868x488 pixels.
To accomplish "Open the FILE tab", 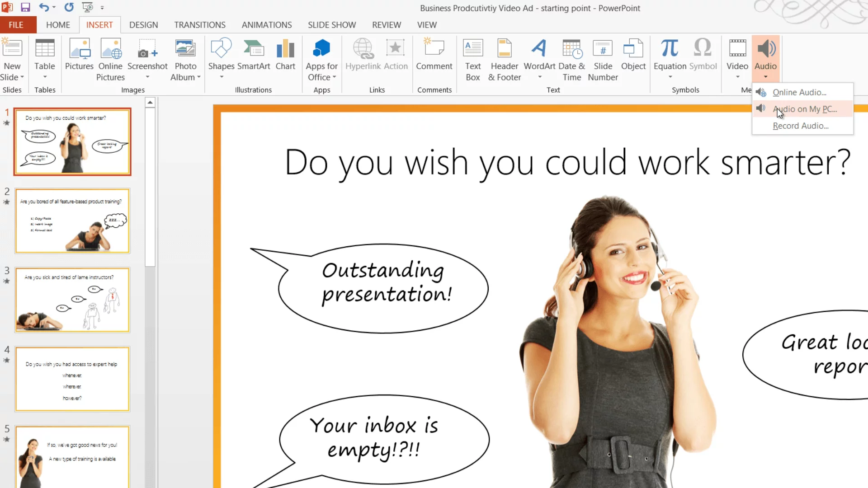I will tap(16, 25).
